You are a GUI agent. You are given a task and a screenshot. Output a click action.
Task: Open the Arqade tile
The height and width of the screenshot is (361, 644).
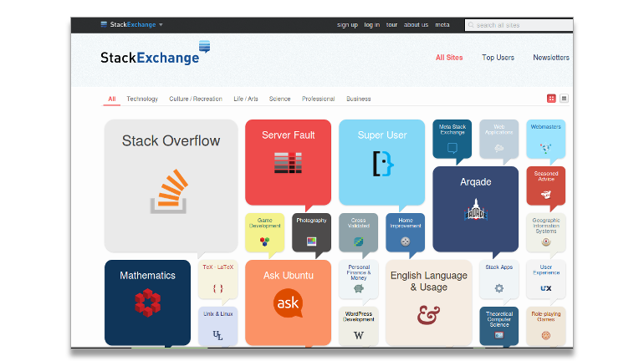point(475,209)
